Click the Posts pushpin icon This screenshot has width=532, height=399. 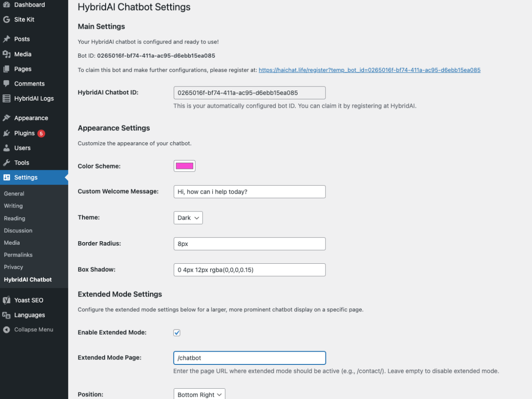tap(7, 39)
